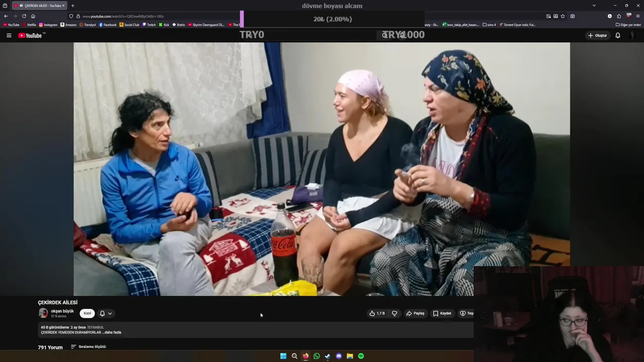Mute the tab via its speaker icon
Viewport: 644px width, 362px height.
(x=21, y=6)
